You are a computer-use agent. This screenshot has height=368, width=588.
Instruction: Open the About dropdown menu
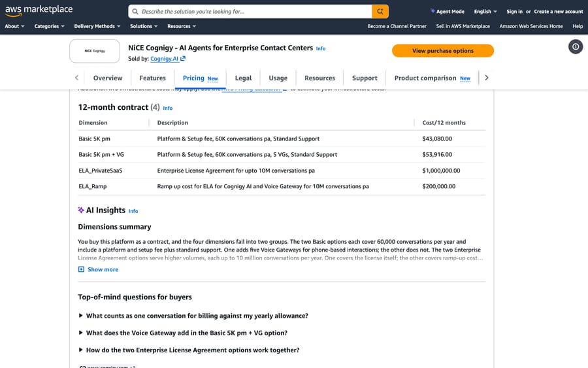(14, 26)
